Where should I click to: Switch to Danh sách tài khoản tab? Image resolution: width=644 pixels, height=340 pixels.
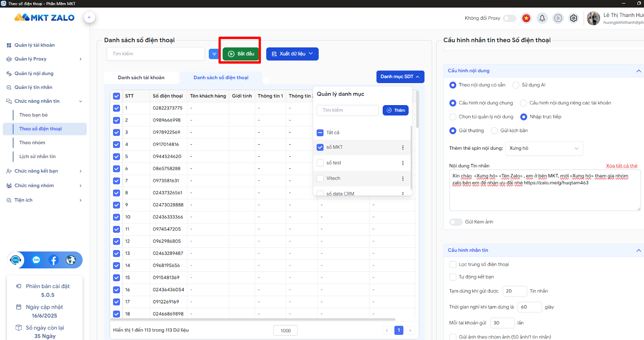[141, 77]
